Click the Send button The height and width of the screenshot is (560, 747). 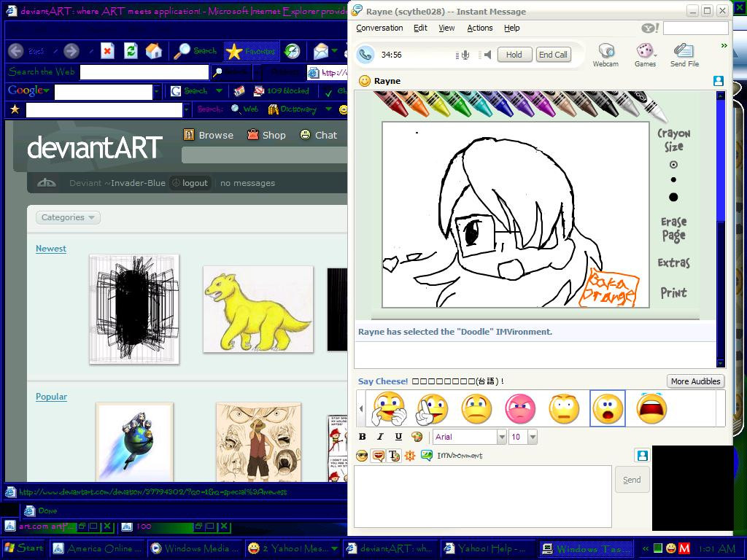632,480
